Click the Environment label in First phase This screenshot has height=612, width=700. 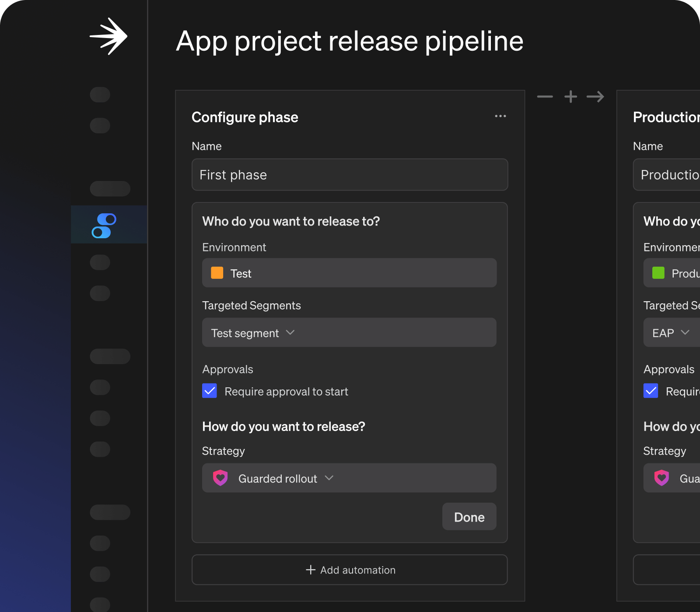click(x=234, y=247)
